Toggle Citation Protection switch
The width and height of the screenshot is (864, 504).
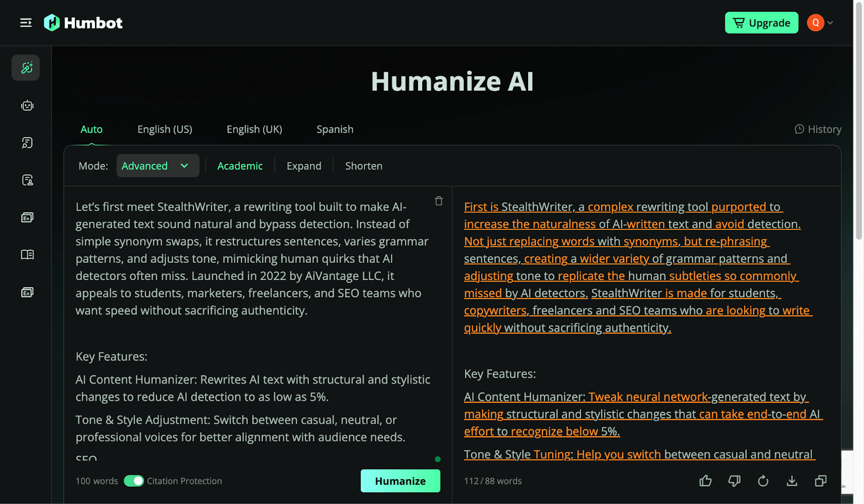point(133,481)
